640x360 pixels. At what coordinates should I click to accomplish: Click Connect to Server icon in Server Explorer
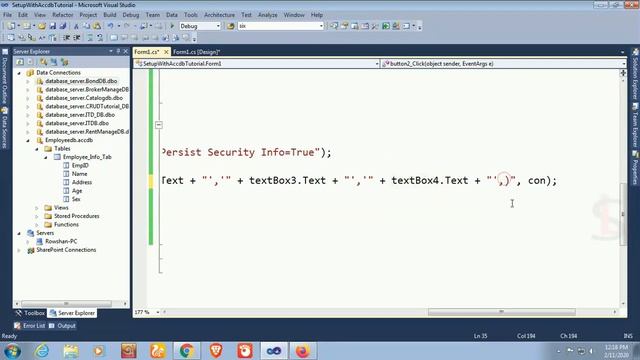click(54, 62)
